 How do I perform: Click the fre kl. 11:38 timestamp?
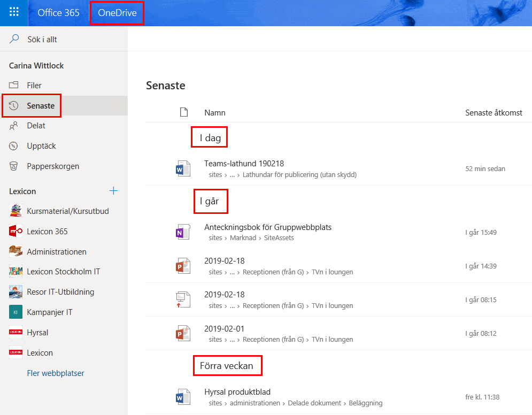(x=482, y=397)
